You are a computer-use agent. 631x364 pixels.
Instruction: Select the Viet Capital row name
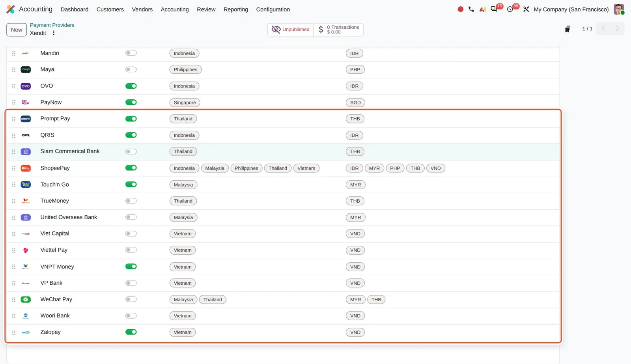click(55, 233)
